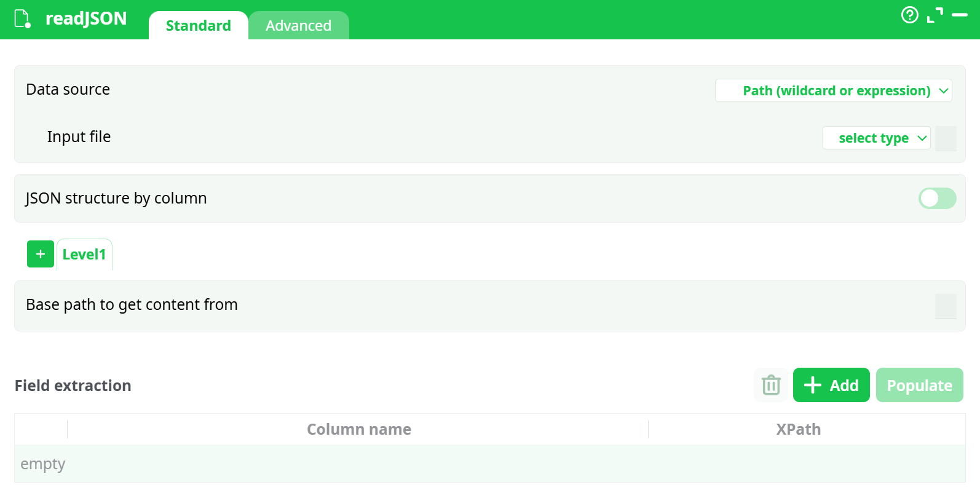Click the Base path to get content row
Image resolution: width=980 pixels, height=487 pixels.
[x=430, y=306]
